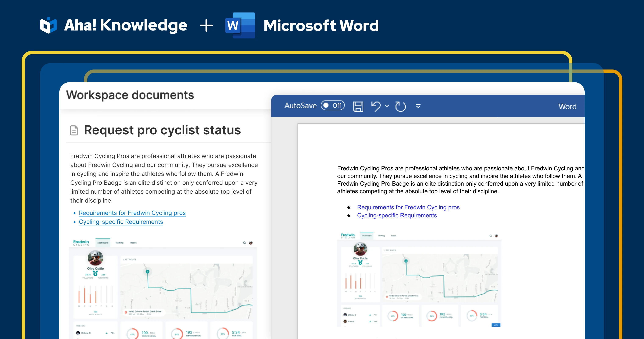Image resolution: width=644 pixels, height=339 pixels.
Task: Click Cycling-specific Requirements link in Word document
Action: click(x=397, y=215)
